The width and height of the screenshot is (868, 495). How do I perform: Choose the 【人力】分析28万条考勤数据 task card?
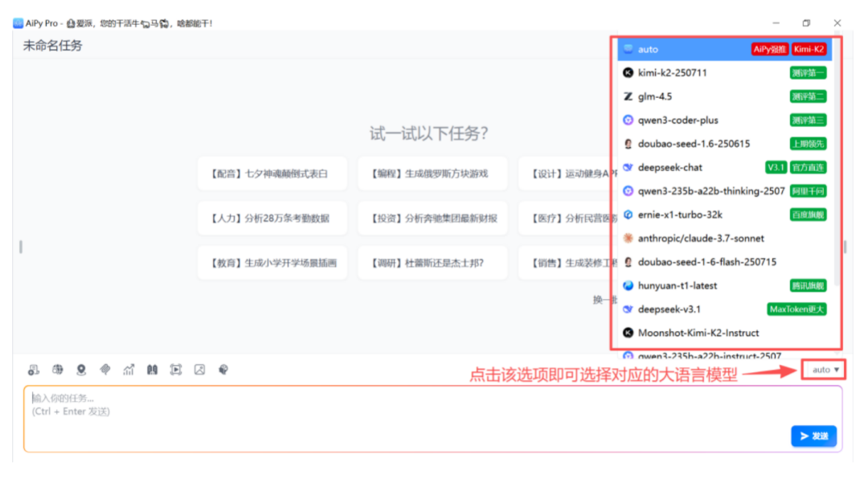[272, 218]
